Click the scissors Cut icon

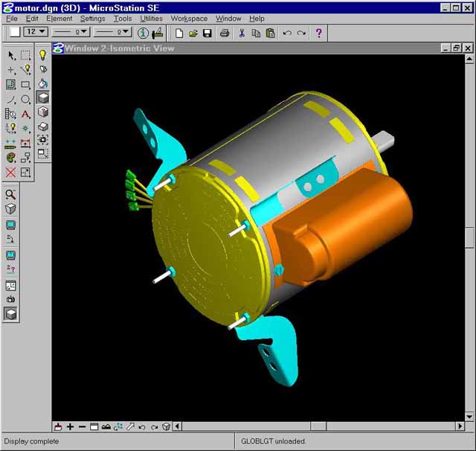(242, 33)
